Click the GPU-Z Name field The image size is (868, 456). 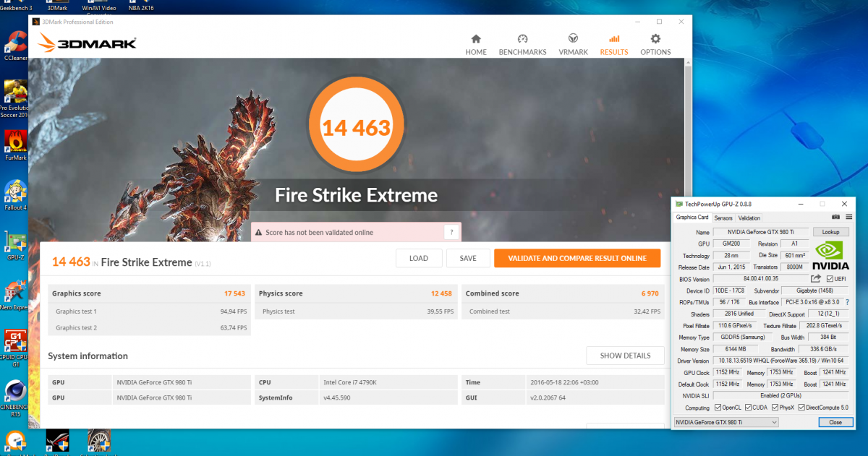(x=762, y=232)
